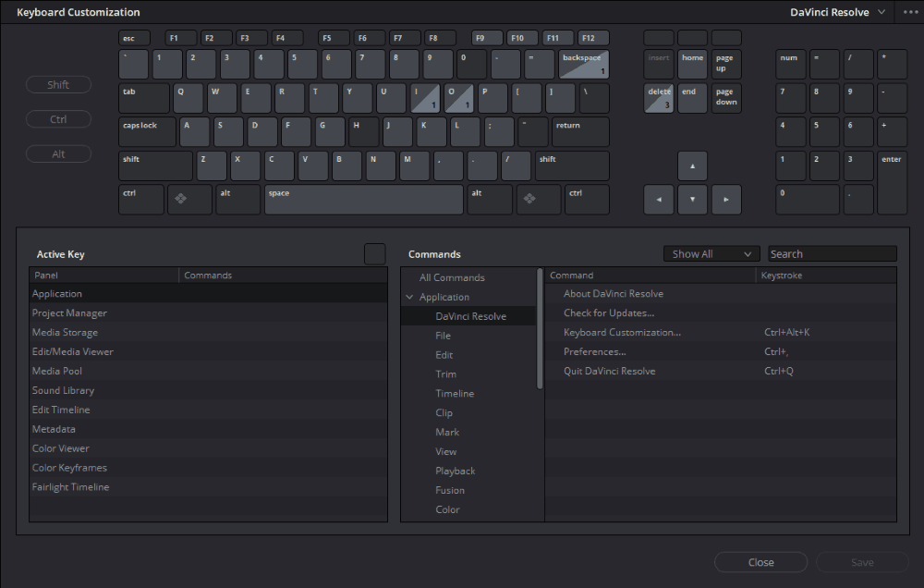Click the Save button
Screen dimensions: 924x588
(x=862, y=563)
